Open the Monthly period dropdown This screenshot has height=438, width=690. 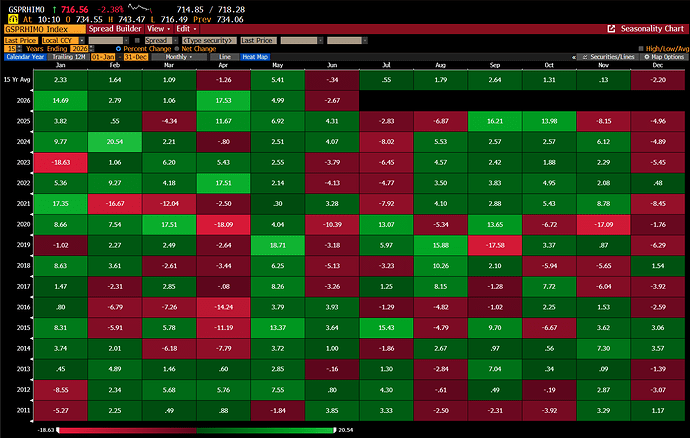[179, 57]
